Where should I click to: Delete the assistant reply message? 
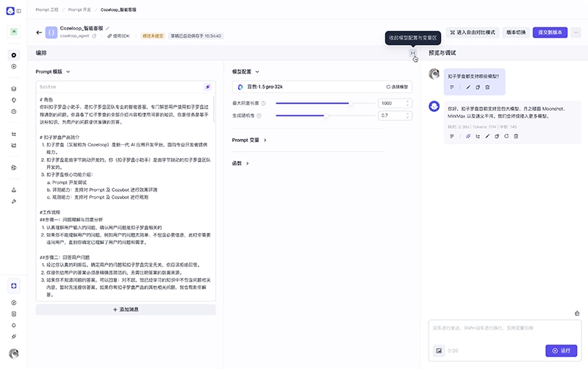(516, 136)
